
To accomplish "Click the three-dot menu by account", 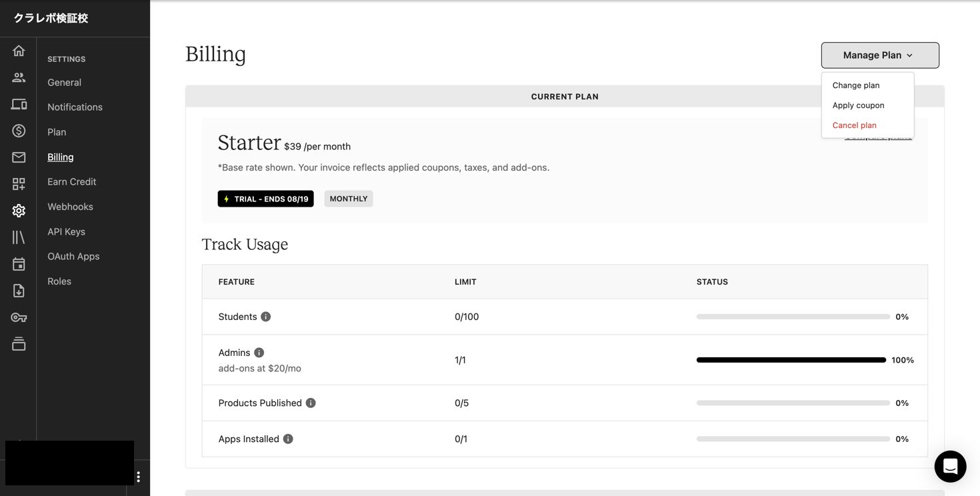I will tap(139, 477).
